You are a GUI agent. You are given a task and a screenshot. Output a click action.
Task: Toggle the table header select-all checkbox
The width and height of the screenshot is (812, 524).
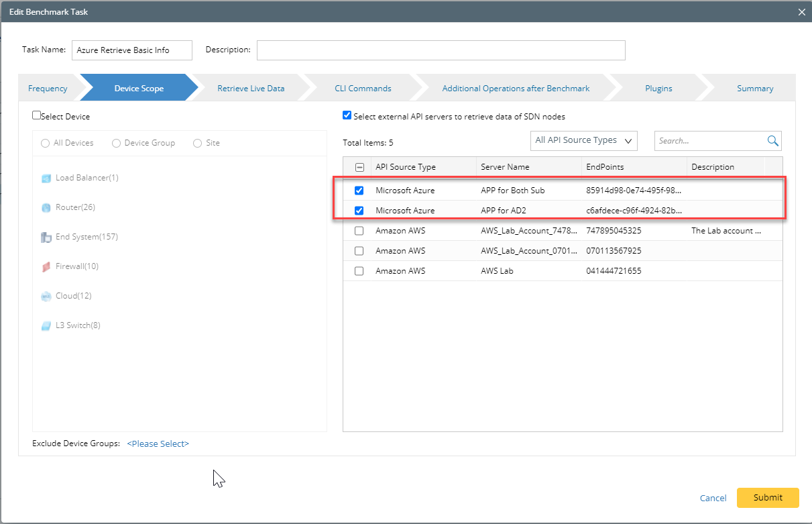[x=359, y=167]
